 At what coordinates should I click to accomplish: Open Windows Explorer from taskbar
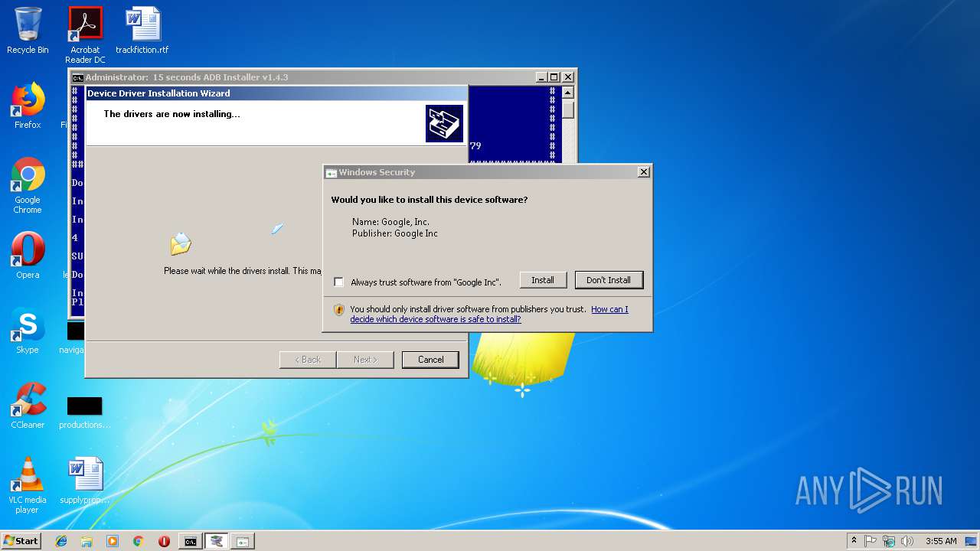pos(87,541)
